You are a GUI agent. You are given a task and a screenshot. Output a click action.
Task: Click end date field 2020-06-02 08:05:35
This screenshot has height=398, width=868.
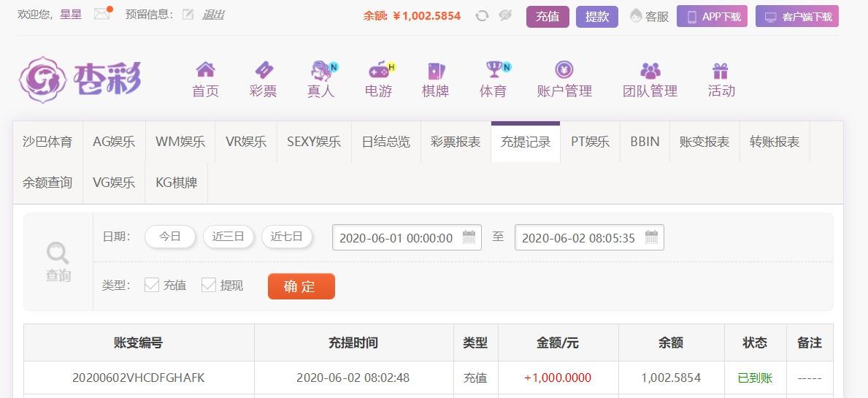click(x=590, y=237)
